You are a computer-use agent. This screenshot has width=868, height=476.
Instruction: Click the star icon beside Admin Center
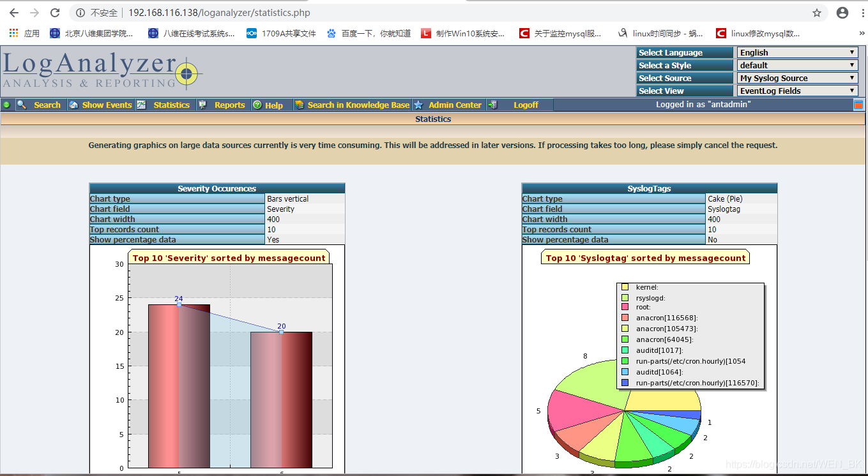[418, 105]
